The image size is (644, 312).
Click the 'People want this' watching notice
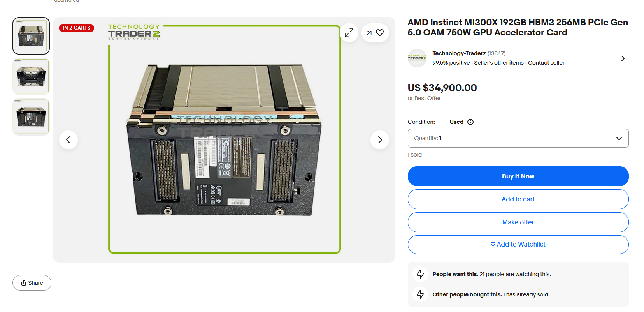point(491,274)
